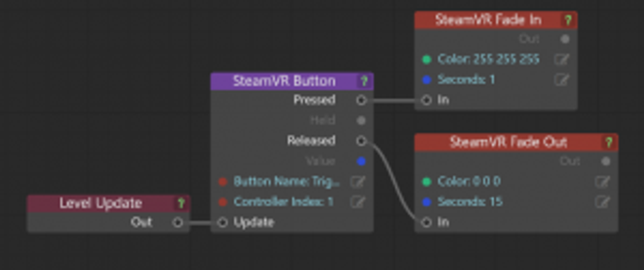Open help icon on SteamVR Button node
This screenshot has width=644, height=270.
(x=364, y=81)
